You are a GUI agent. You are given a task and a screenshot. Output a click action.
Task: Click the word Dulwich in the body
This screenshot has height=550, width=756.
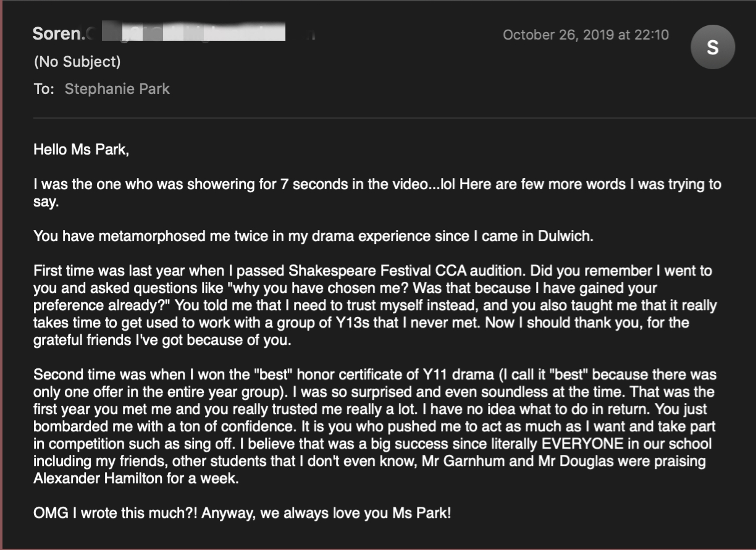pos(567,236)
